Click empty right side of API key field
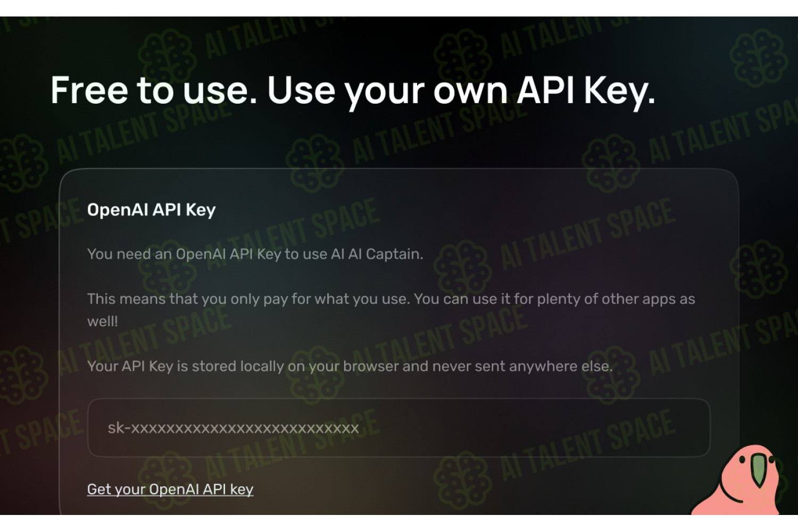This screenshot has height=532, width=798. (585, 428)
